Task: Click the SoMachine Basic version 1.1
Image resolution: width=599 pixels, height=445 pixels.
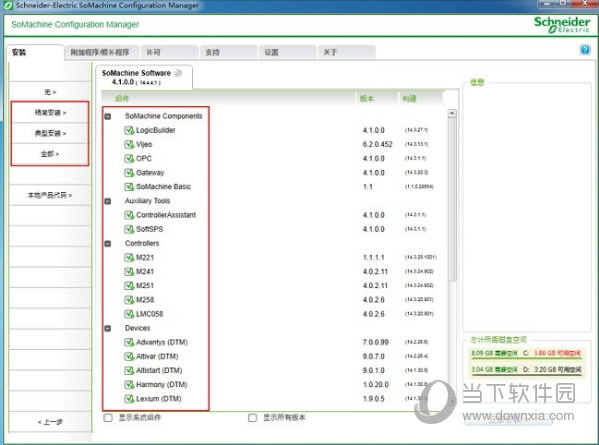Action: point(367,187)
